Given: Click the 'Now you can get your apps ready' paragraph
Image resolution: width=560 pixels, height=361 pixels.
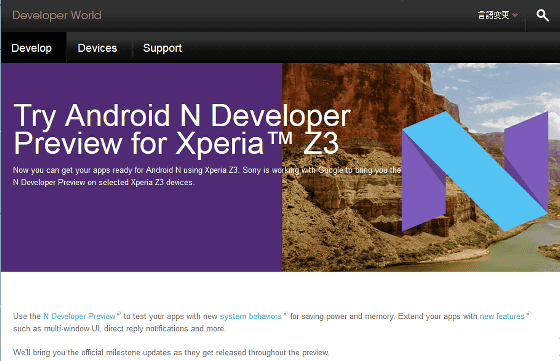Looking at the screenshot, I should point(207,176).
